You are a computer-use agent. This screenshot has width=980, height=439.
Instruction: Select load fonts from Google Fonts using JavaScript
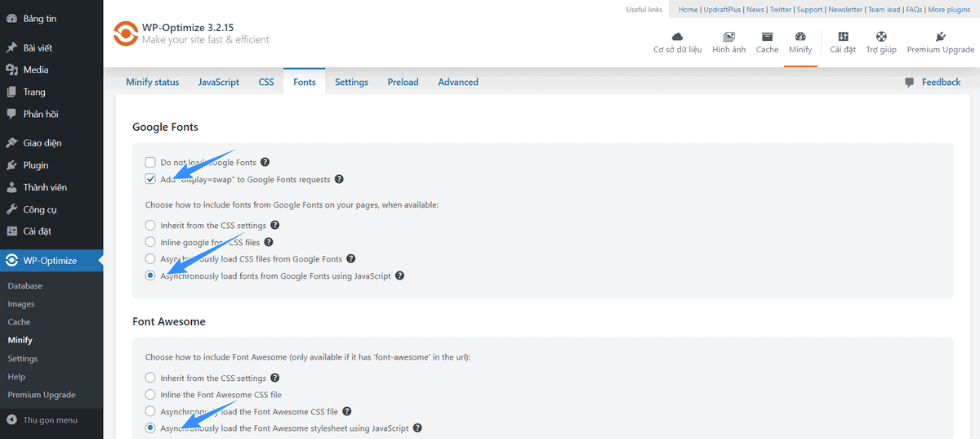[150, 276]
